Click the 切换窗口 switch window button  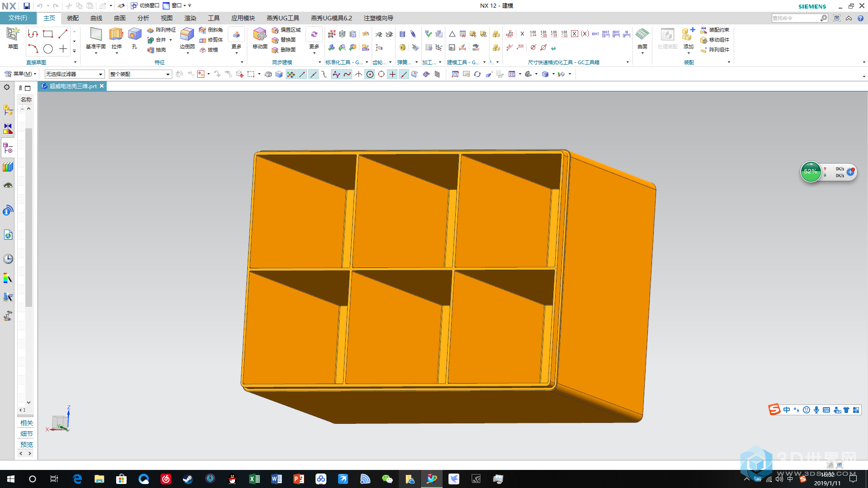(x=145, y=5)
